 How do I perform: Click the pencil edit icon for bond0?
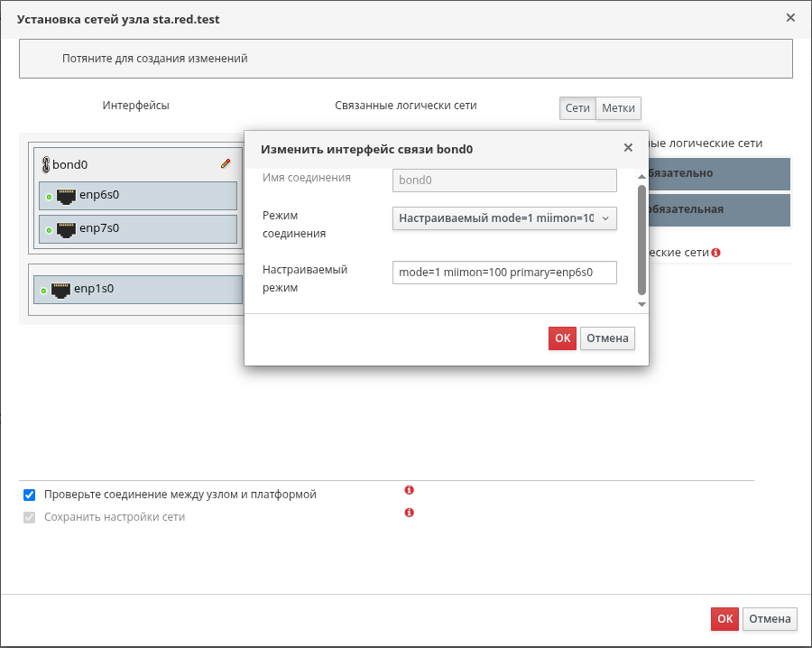[x=226, y=163]
